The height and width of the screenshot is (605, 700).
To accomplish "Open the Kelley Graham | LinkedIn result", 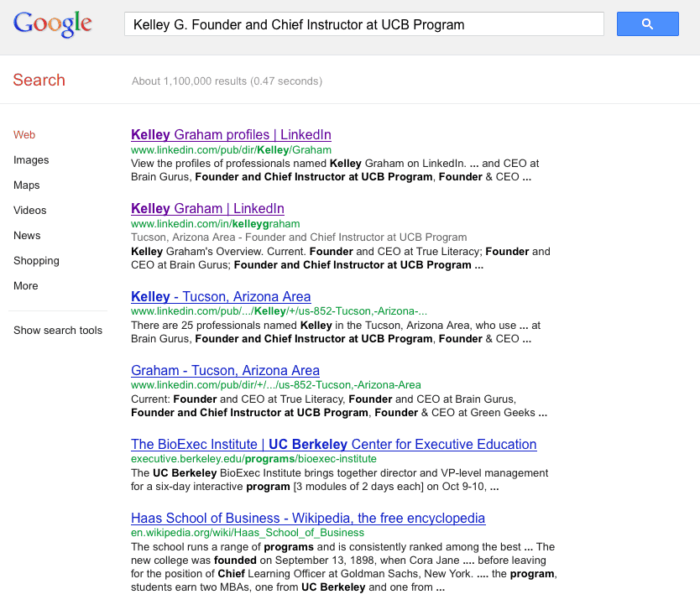I will coord(207,208).
